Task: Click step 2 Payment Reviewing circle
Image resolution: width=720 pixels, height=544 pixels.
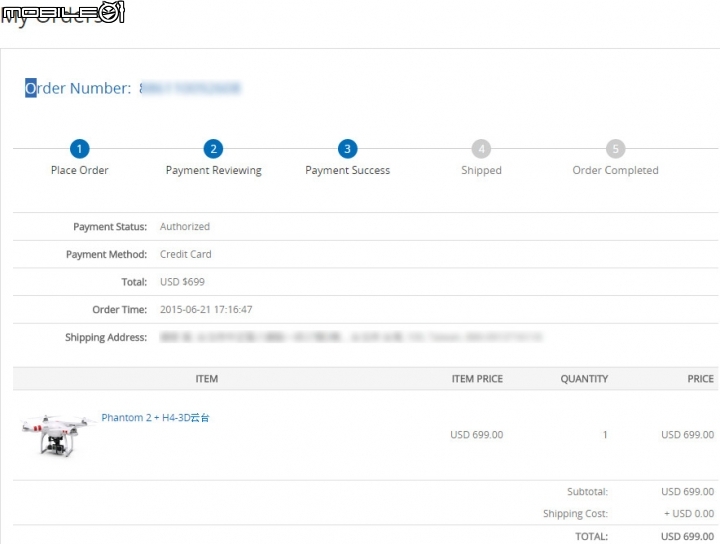Action: [x=214, y=149]
